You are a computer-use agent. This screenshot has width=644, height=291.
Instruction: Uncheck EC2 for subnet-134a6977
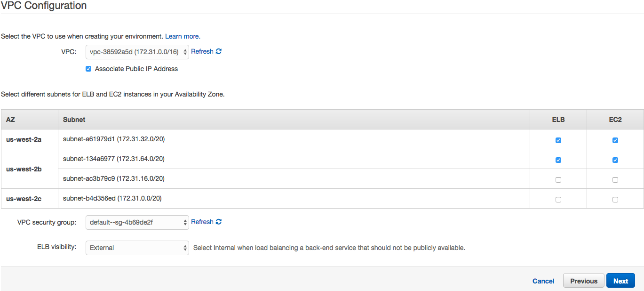pos(615,160)
